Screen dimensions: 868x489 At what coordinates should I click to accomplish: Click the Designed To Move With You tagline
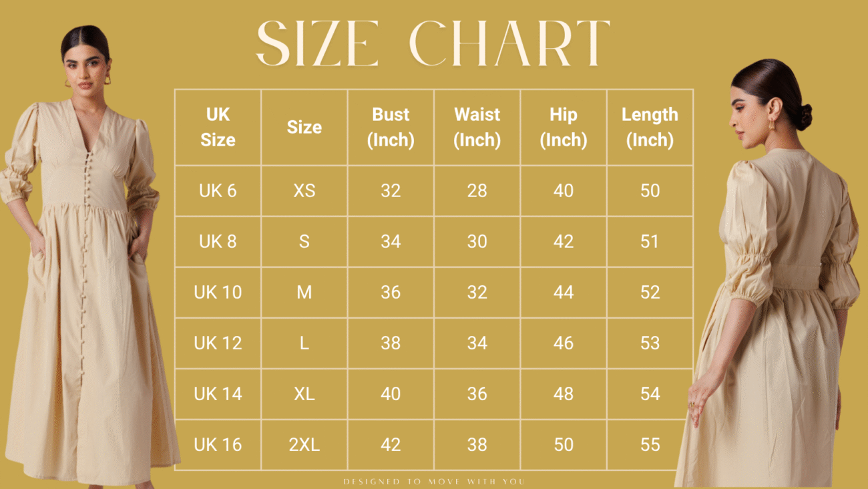click(434, 481)
